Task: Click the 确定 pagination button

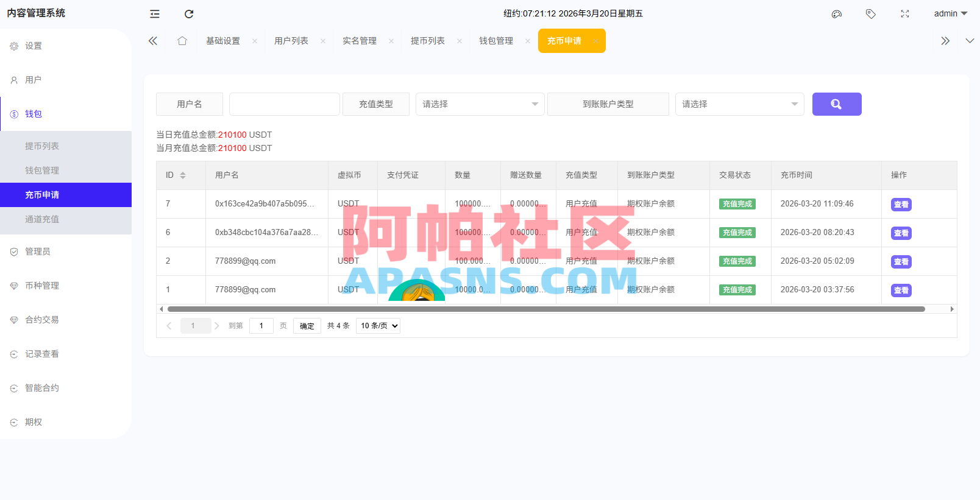Action: [307, 326]
